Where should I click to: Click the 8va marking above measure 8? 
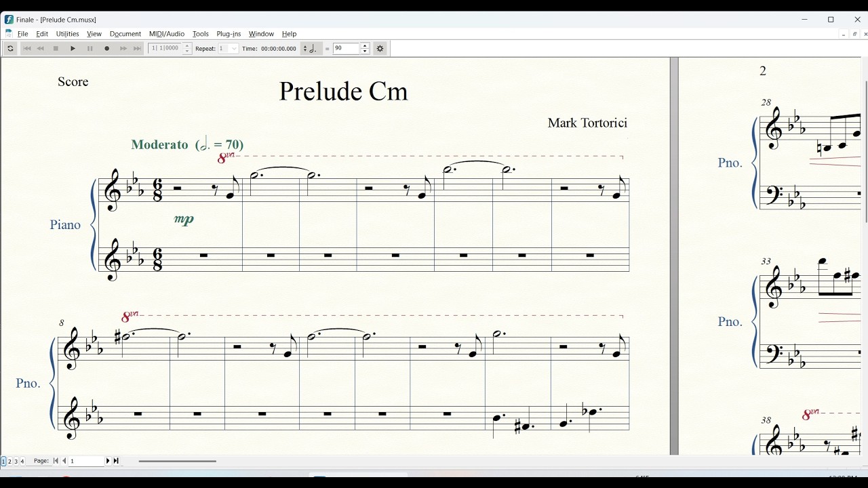(x=130, y=317)
